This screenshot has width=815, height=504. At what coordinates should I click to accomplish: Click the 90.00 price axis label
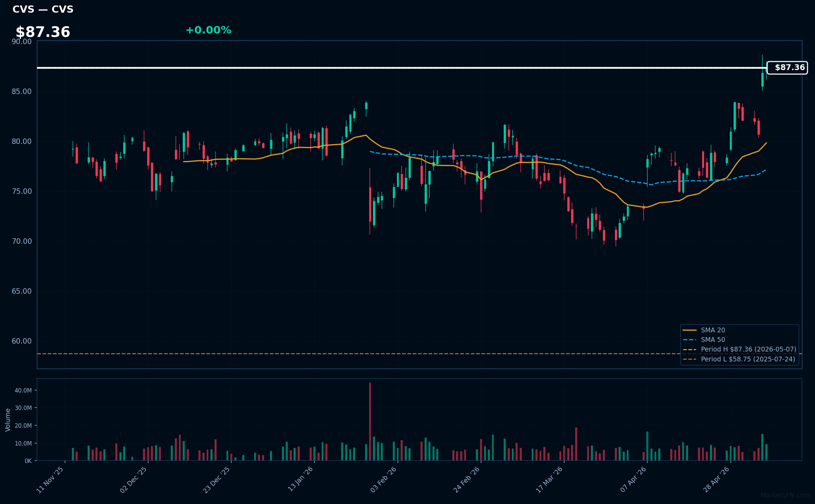(x=22, y=42)
